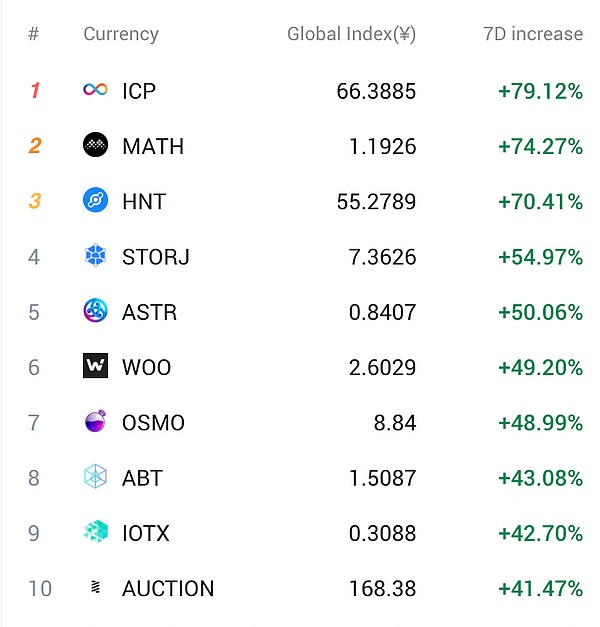Click the Currency column header
Screen dimensions: 600x627
pyautogui.click(x=120, y=34)
